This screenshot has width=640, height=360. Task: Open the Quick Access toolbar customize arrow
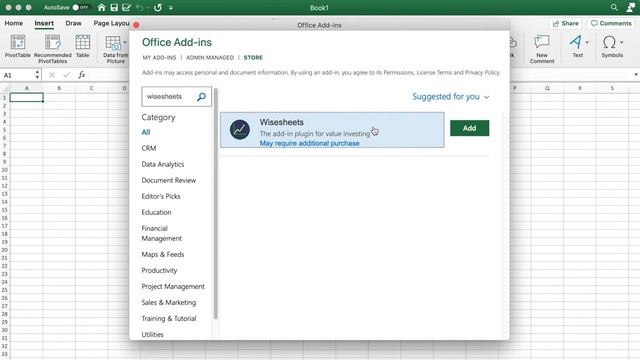click(171, 8)
